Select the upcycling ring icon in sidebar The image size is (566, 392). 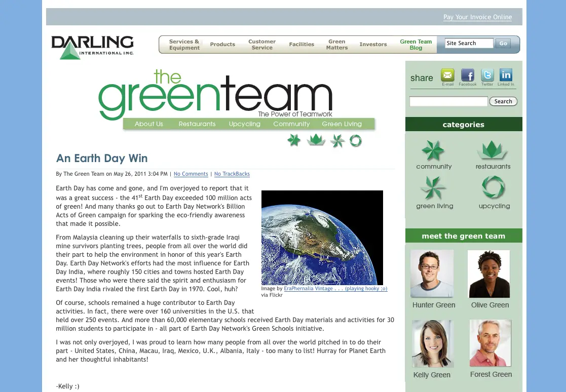tap(494, 188)
